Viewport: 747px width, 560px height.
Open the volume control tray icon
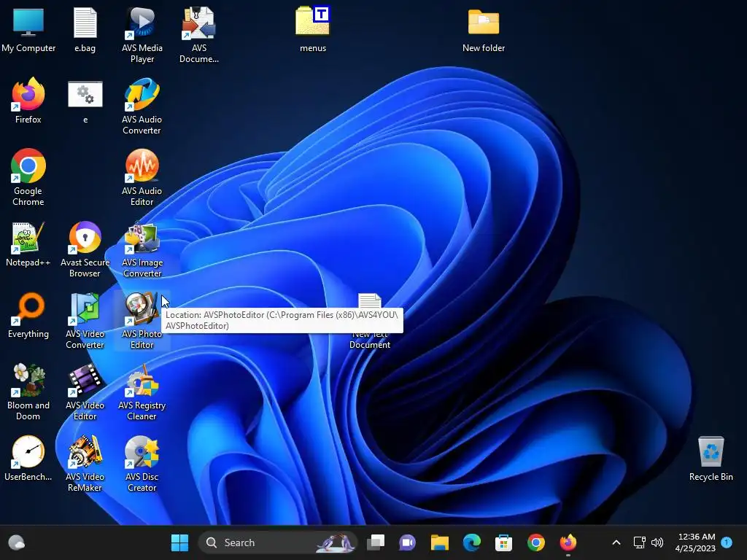[x=657, y=542]
